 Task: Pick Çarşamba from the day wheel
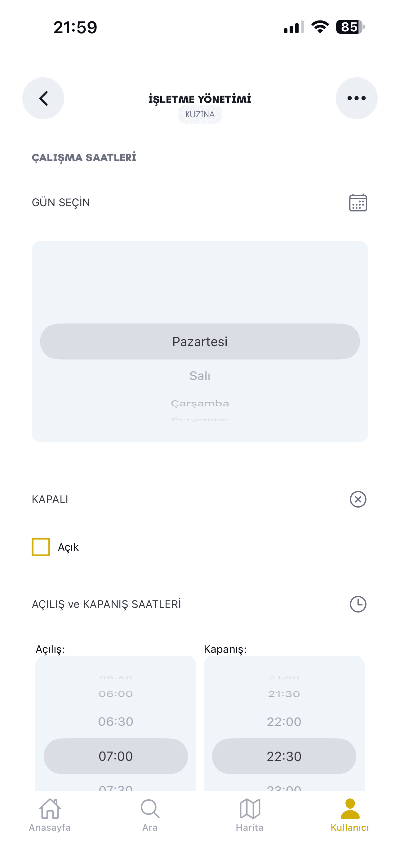pyautogui.click(x=200, y=403)
